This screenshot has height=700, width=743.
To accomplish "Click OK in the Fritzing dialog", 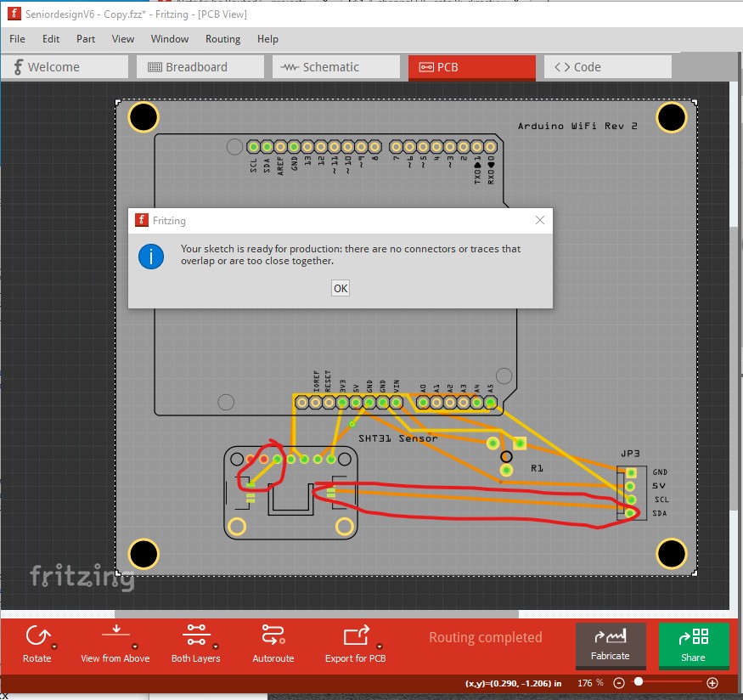I will (x=341, y=288).
